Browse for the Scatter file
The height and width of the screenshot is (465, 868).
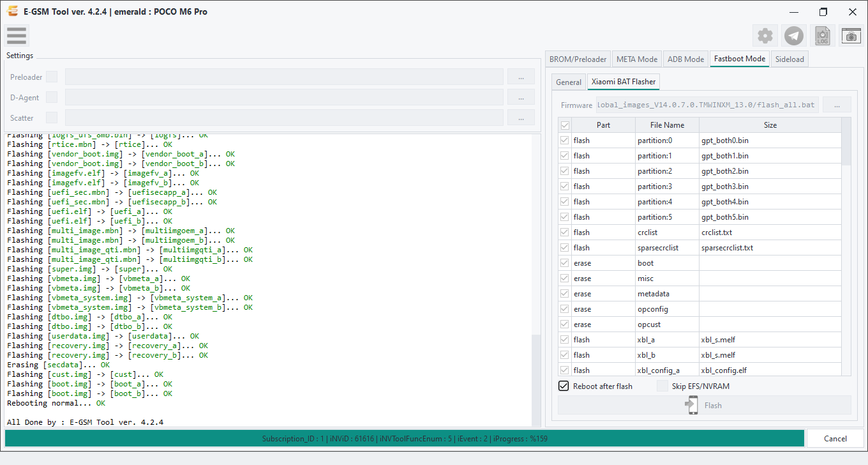coord(521,118)
